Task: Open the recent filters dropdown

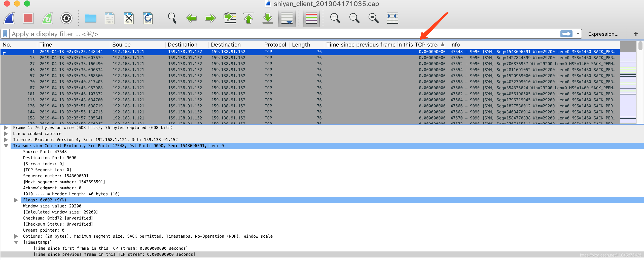Action: (x=578, y=34)
